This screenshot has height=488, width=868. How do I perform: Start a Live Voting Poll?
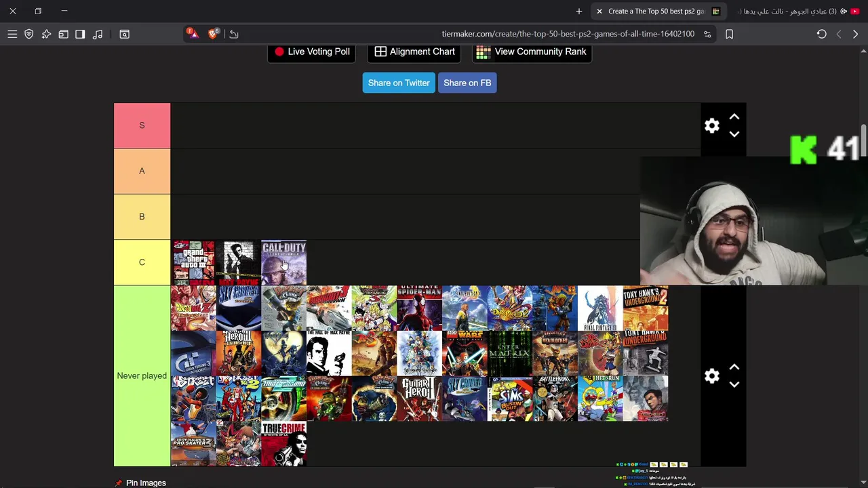(312, 52)
